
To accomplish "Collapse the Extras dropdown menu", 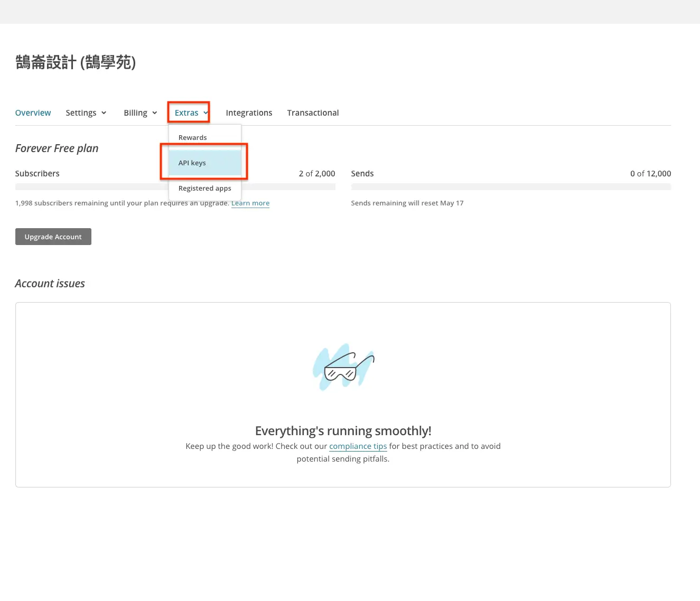I will (x=191, y=112).
